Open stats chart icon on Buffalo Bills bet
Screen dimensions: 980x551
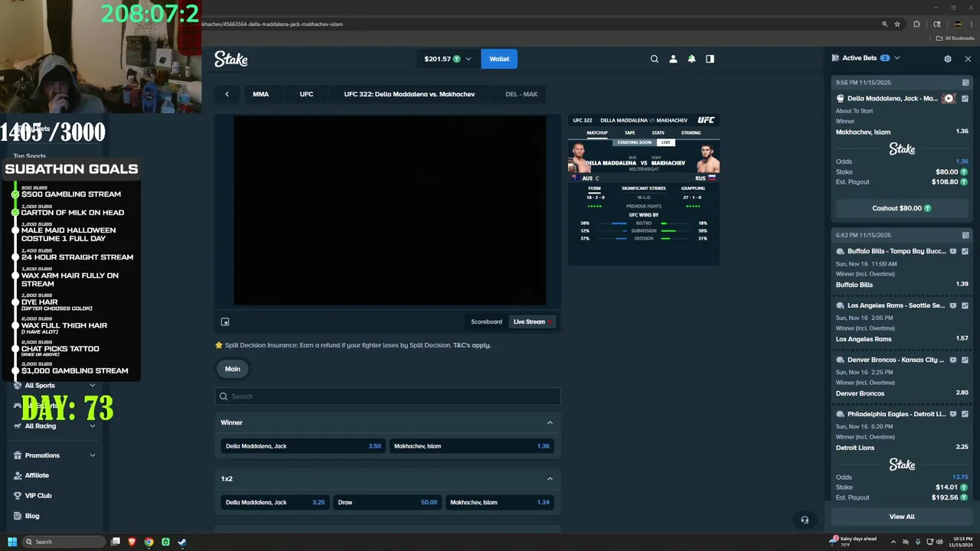coord(965,251)
